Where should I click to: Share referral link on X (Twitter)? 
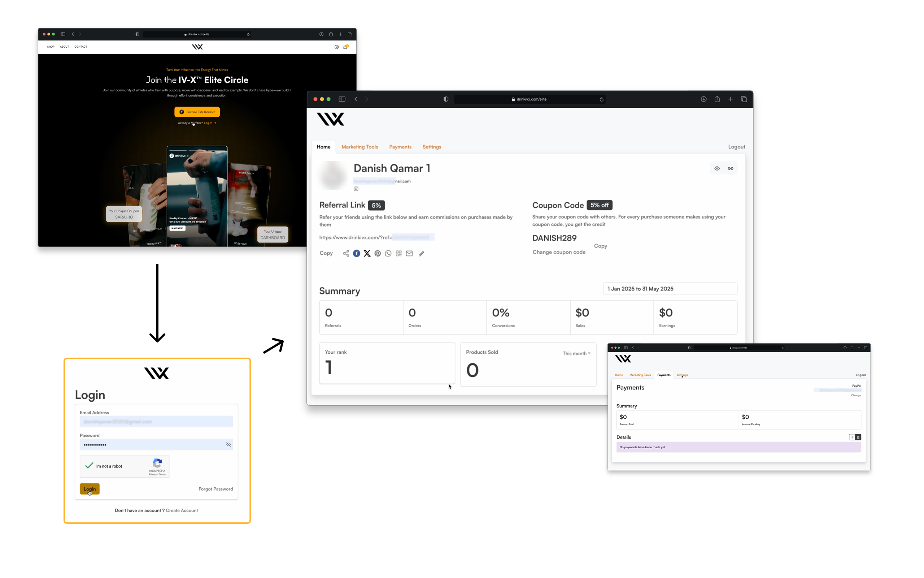367,254
